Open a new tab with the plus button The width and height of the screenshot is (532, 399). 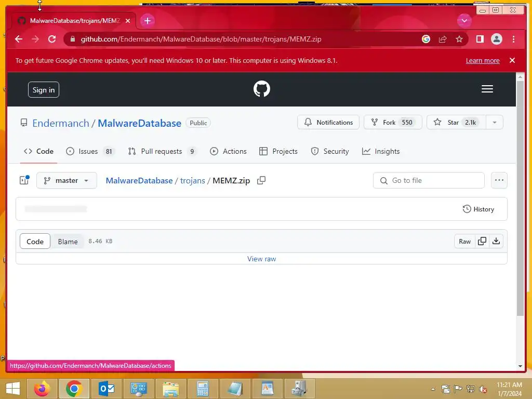[147, 21]
